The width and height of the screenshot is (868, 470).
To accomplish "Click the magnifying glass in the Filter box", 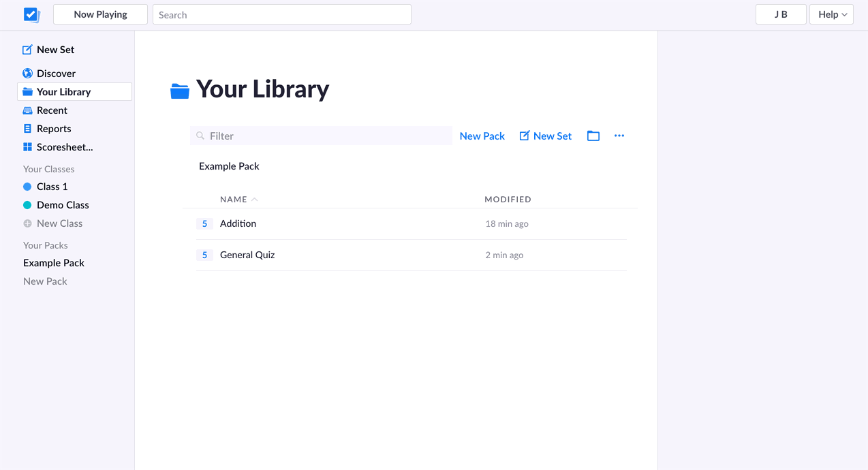I will (x=199, y=136).
